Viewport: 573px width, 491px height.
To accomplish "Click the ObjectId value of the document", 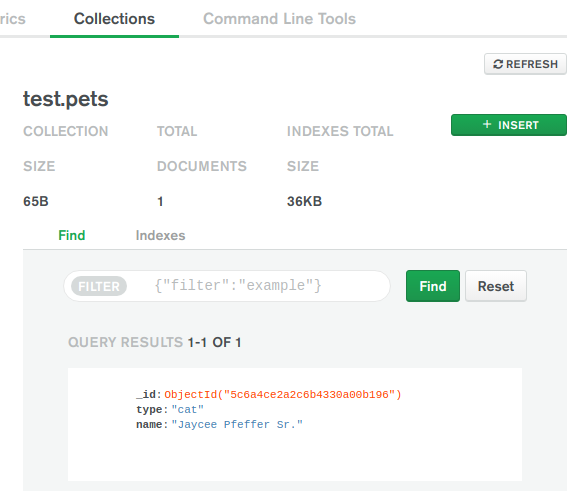I will click(x=283, y=395).
